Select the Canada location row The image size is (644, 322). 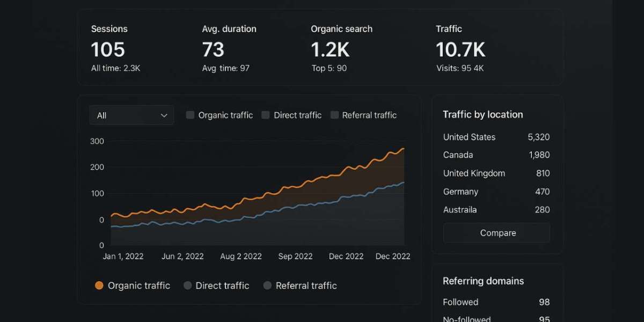coord(496,155)
